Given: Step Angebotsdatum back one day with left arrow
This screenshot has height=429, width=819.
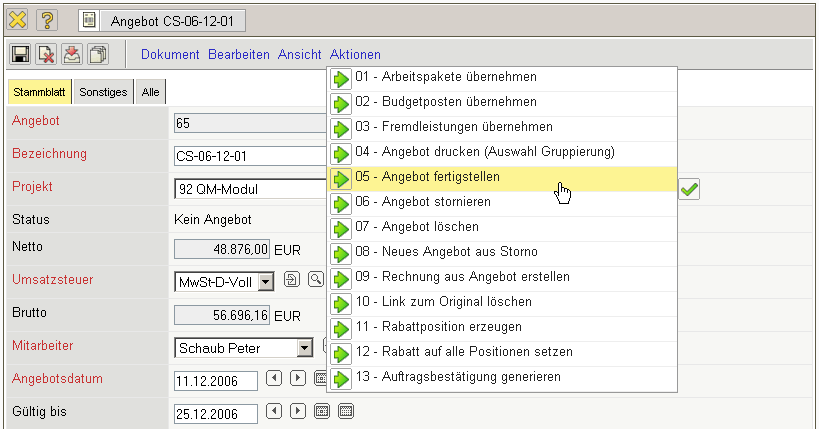Looking at the screenshot, I should 275,379.
